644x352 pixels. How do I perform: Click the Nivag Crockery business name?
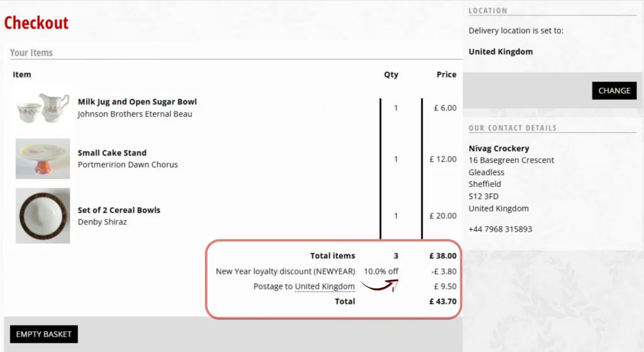point(499,149)
